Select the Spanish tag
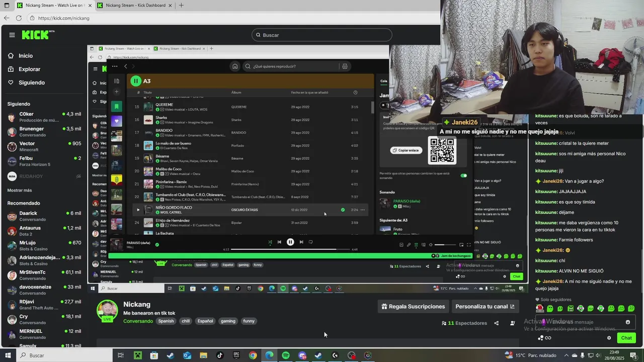 (166, 321)
